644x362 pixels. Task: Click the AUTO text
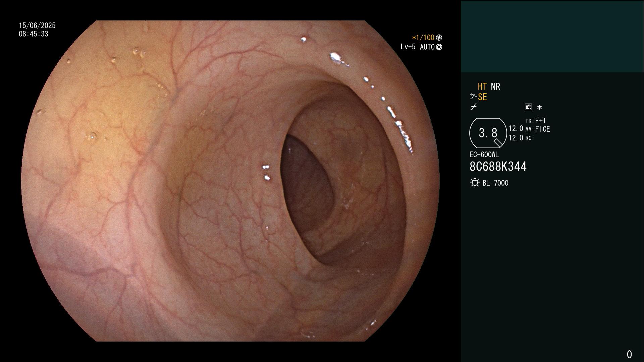click(x=427, y=47)
